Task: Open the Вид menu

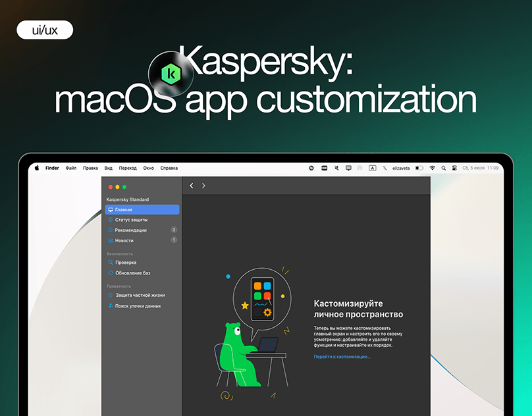Action: (x=108, y=168)
